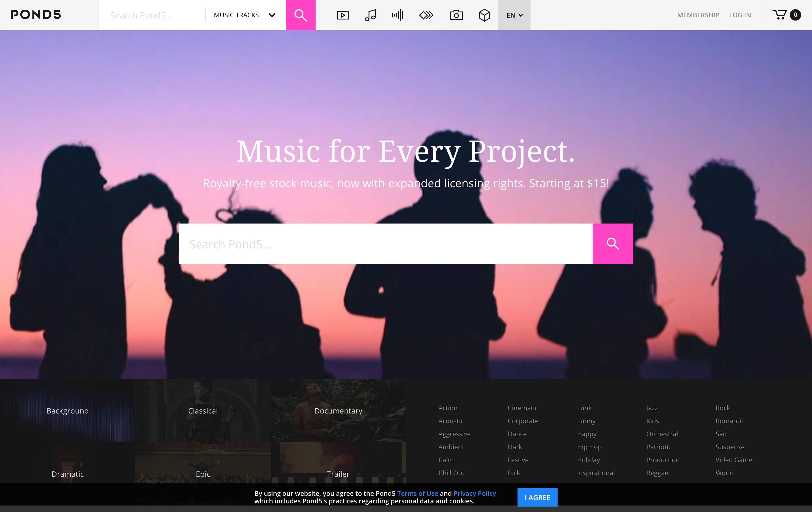
Task: Open the video footage category icon
Action: [x=343, y=15]
